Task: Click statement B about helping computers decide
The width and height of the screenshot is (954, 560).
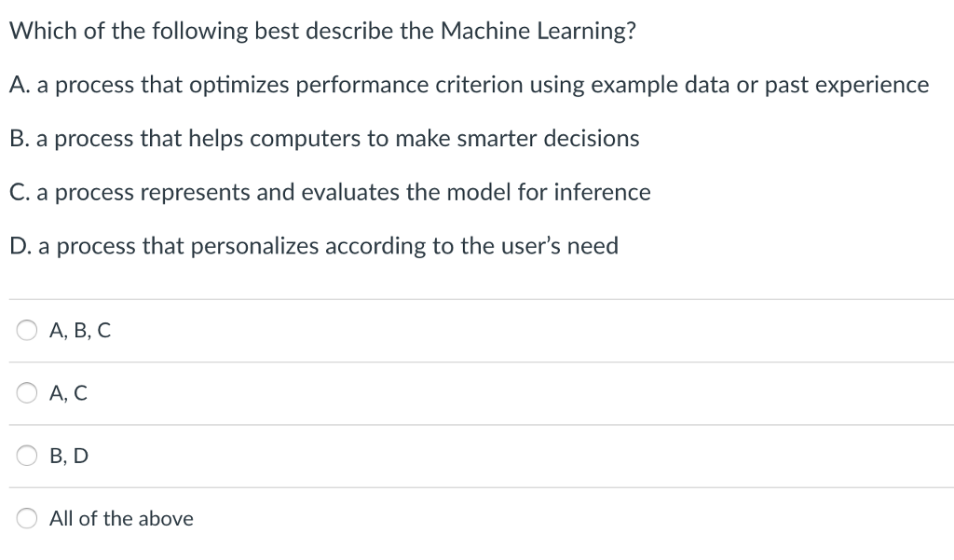Action: pos(324,139)
